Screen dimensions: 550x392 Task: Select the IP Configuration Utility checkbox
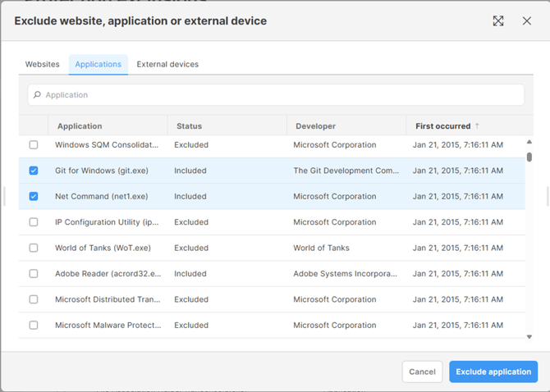[x=34, y=222]
